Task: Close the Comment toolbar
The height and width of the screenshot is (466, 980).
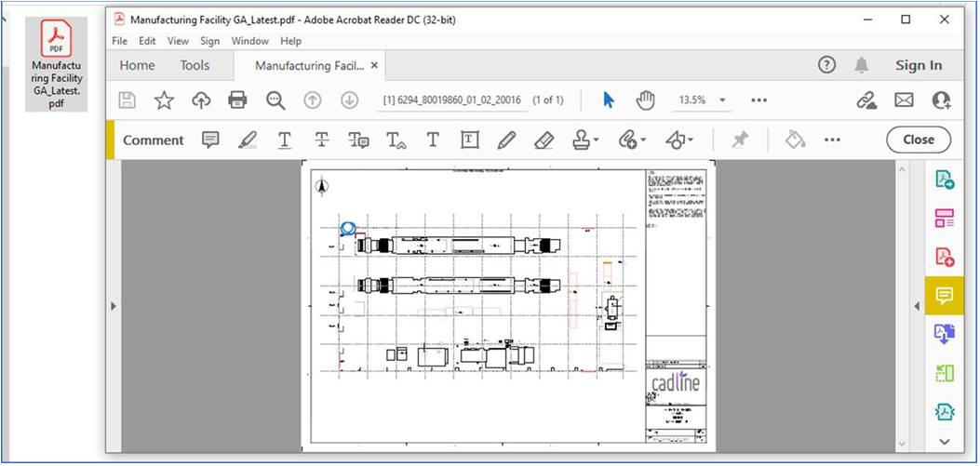Action: 919,140
